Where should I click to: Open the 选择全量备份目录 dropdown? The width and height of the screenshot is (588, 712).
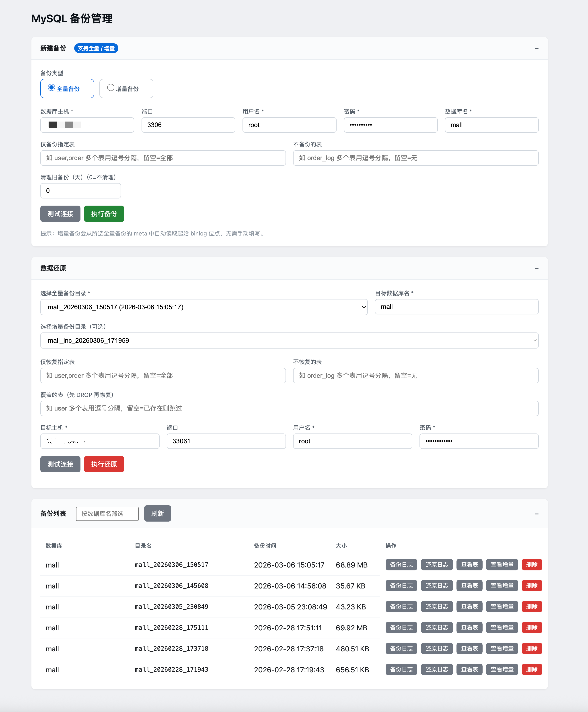pyautogui.click(x=204, y=307)
